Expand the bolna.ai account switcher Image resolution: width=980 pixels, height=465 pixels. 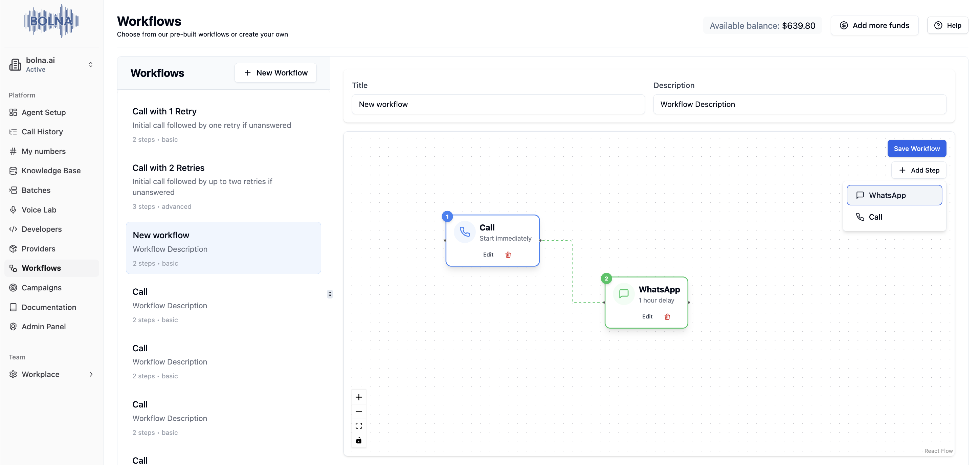tap(90, 65)
